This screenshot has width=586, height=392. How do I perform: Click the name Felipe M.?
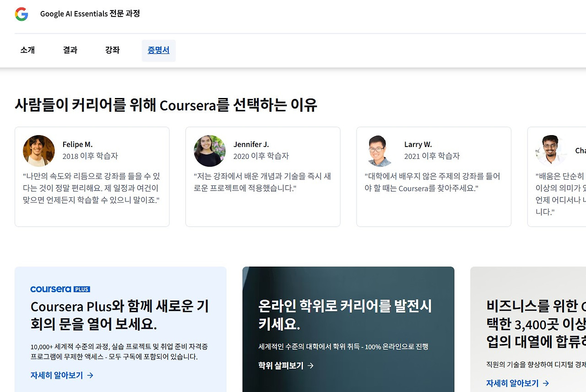[x=77, y=144]
